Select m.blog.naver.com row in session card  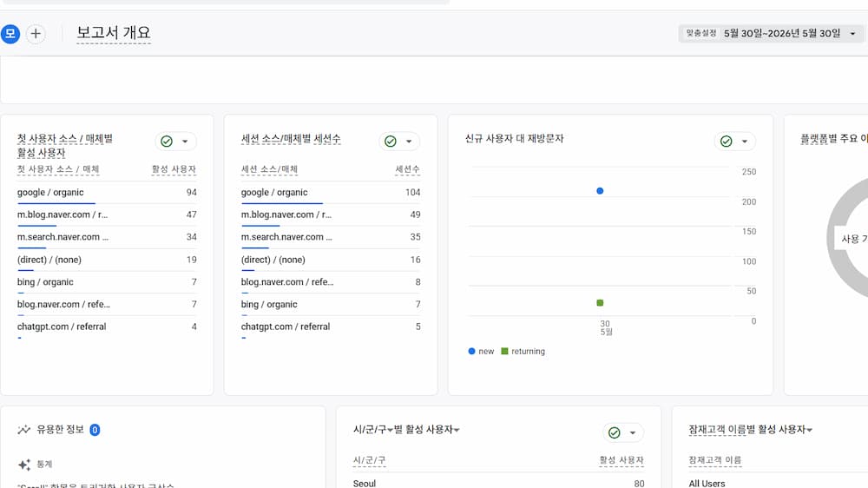[331, 214]
